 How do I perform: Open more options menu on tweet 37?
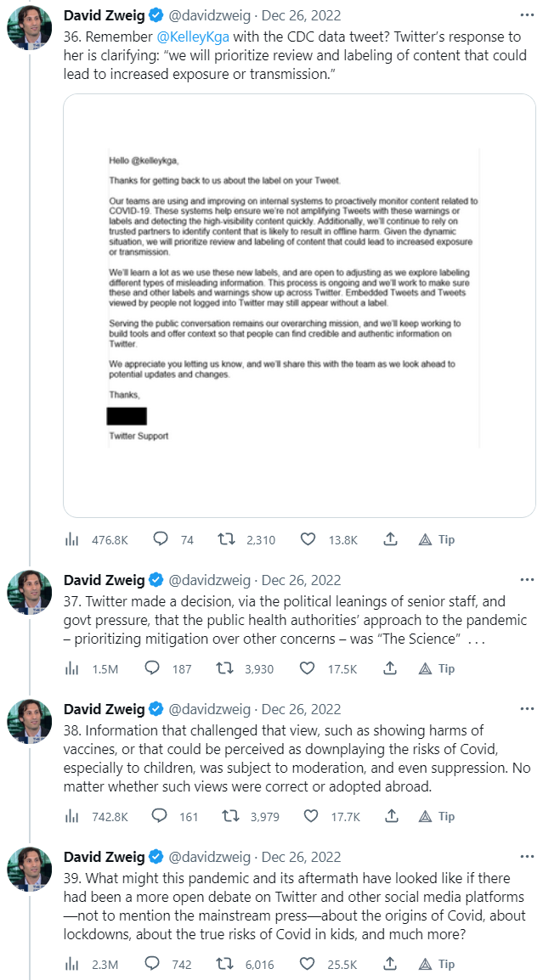pos(527,580)
